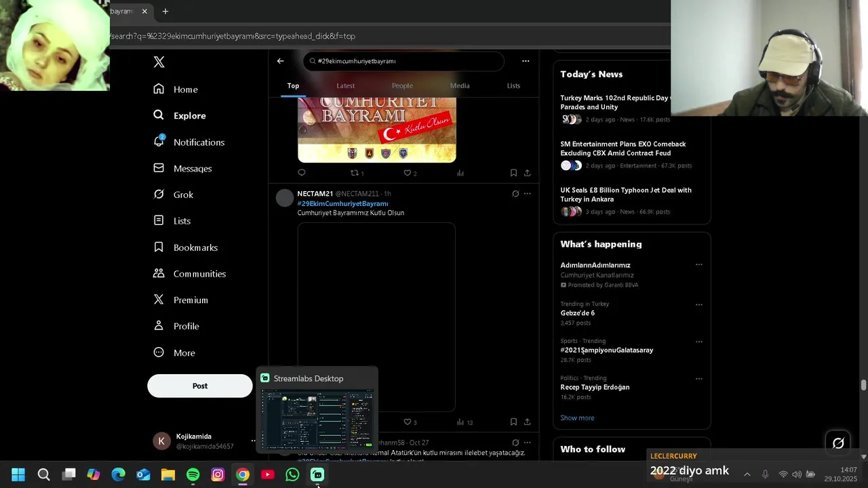The image size is (868, 488).
Task: Open Communities in the sidebar
Action: tap(190, 274)
